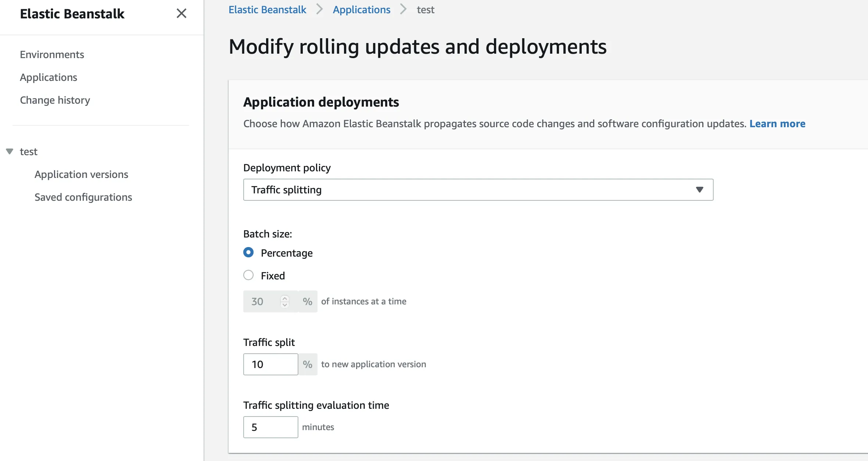Click the Application versions sidebar icon
The image size is (868, 461).
point(81,174)
